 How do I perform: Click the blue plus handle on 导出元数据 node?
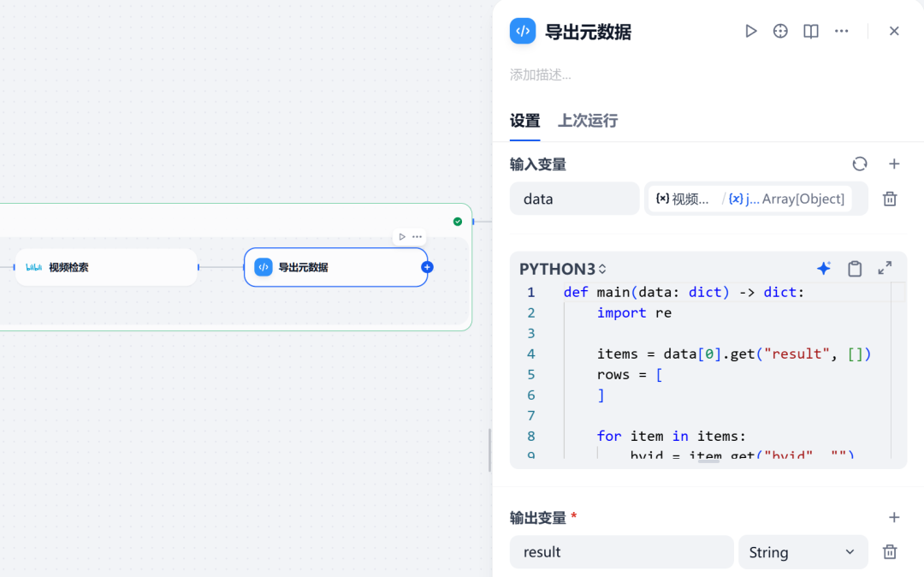pyautogui.click(x=427, y=268)
